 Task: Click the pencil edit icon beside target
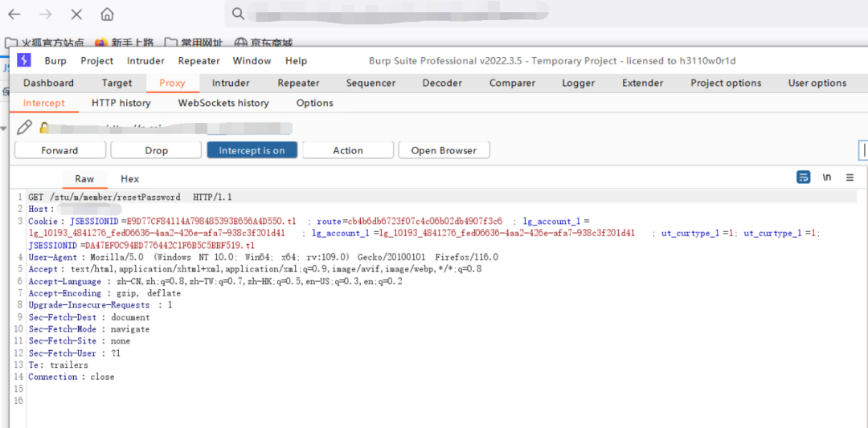[24, 128]
